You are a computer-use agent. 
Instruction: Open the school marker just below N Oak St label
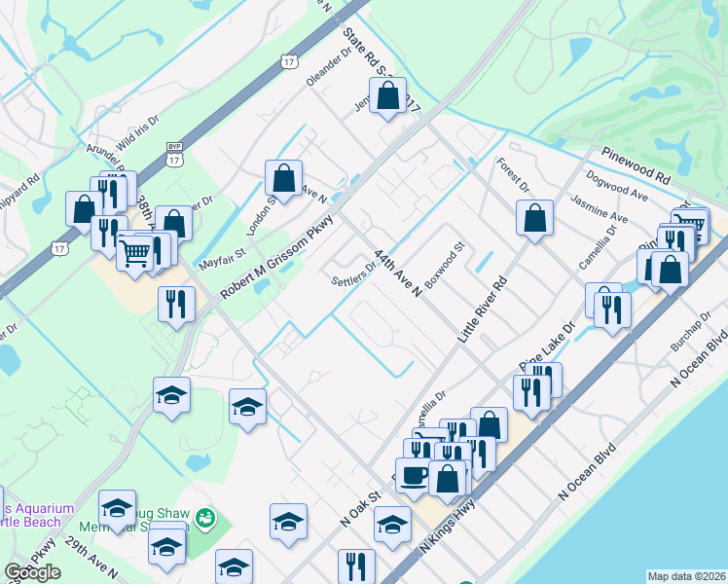coord(392,525)
